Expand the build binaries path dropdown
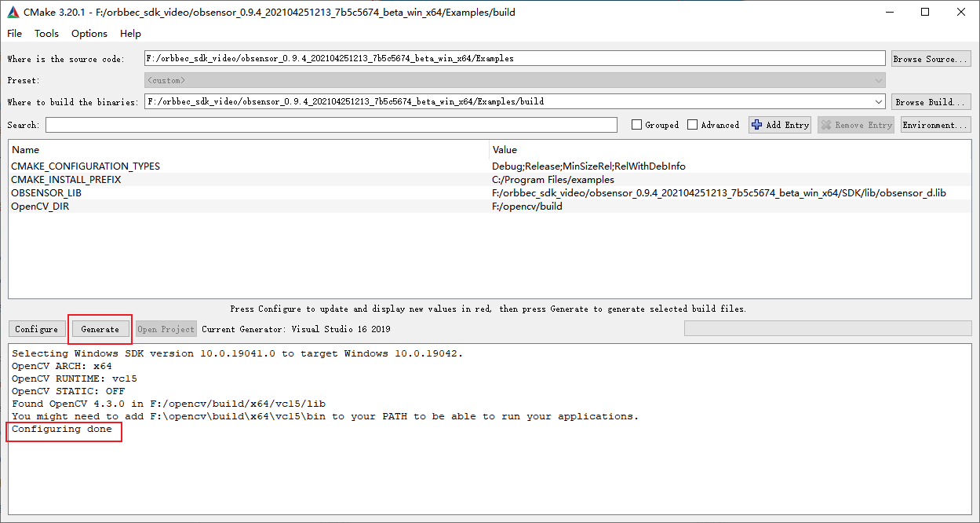The width and height of the screenshot is (980, 523). [878, 102]
